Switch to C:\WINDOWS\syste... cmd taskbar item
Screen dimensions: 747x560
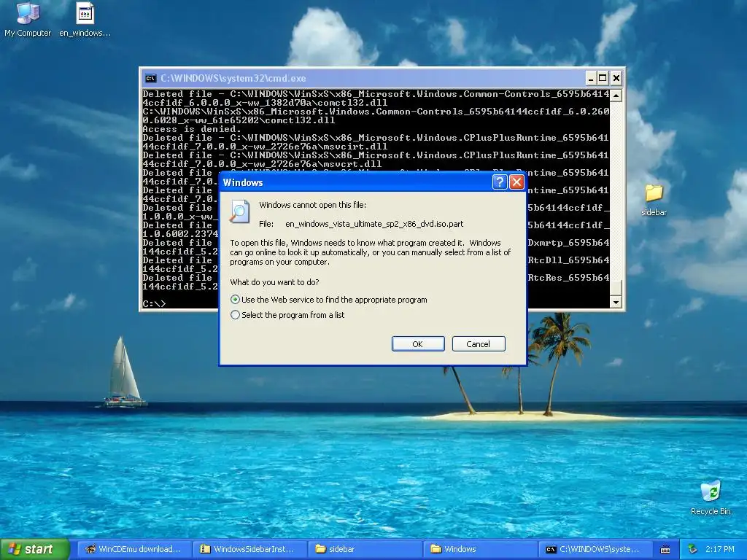(595, 549)
